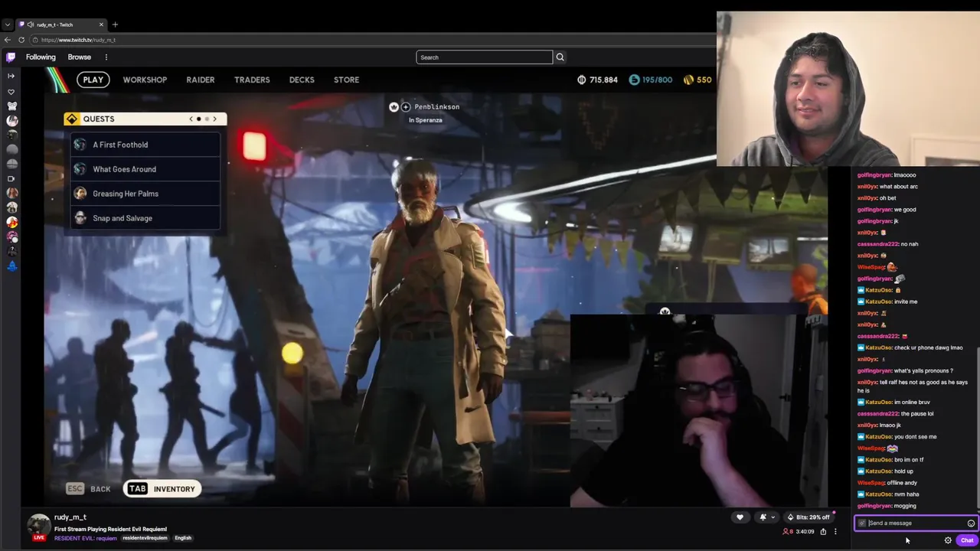Select the What Goes Around quest

[x=145, y=169]
